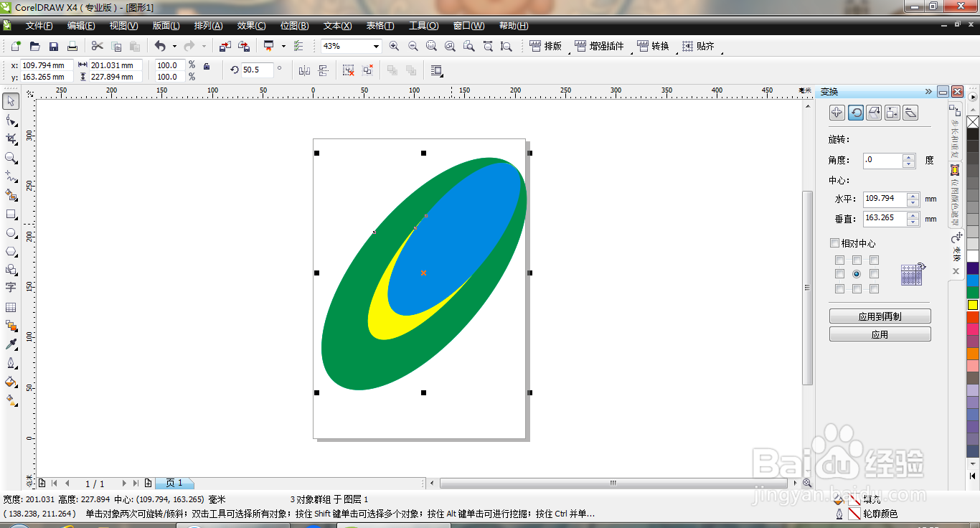Viewport: 980px width, 528px height.
Task: Click the Export icon
Action: click(244, 46)
